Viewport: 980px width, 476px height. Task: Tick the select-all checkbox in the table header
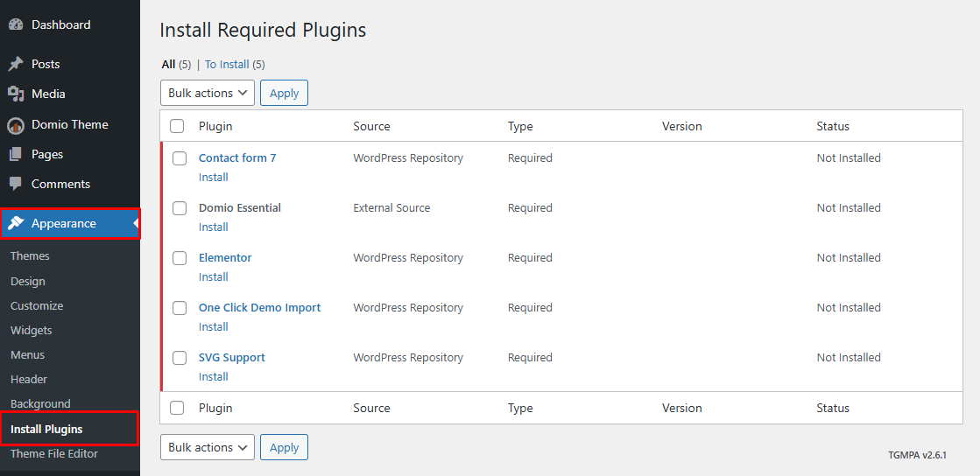[x=177, y=126]
